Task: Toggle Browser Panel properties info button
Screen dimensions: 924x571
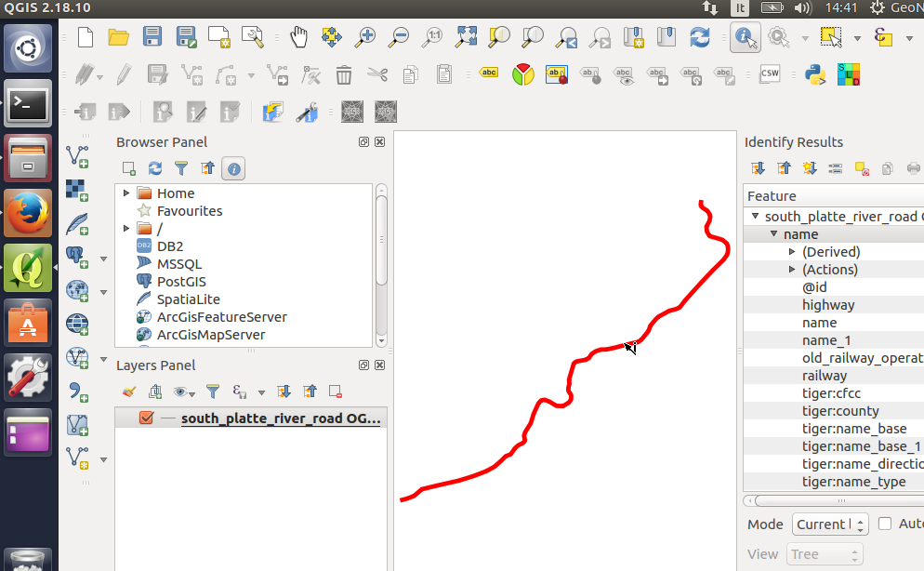Action: (234, 169)
